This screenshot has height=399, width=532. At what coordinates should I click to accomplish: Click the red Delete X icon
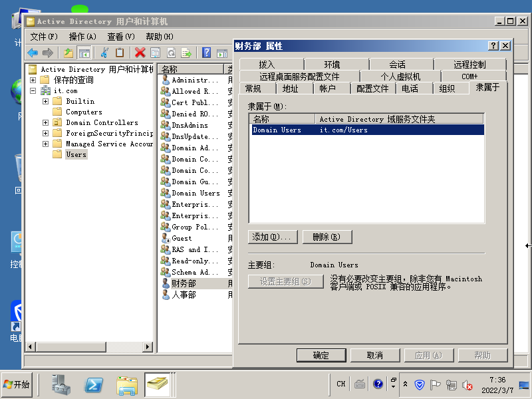[140, 53]
